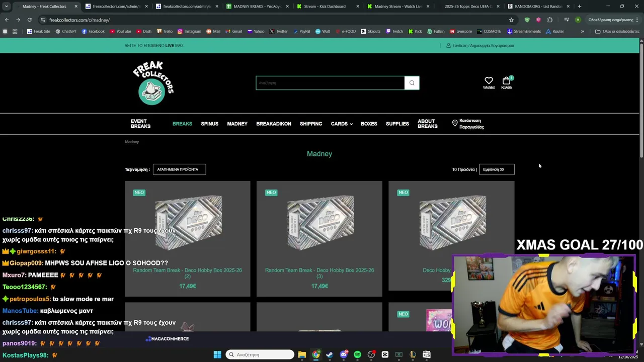Click 'Ολοκλήρωση ενημέρωσης' browser update button
The image size is (644, 362).
[x=613, y=20]
